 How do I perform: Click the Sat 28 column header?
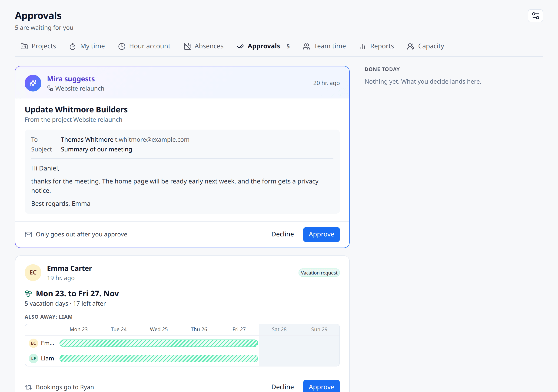[279, 329]
